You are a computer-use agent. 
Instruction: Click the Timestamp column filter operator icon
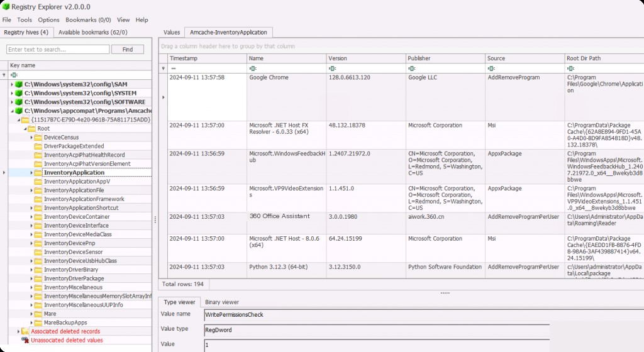coord(174,69)
